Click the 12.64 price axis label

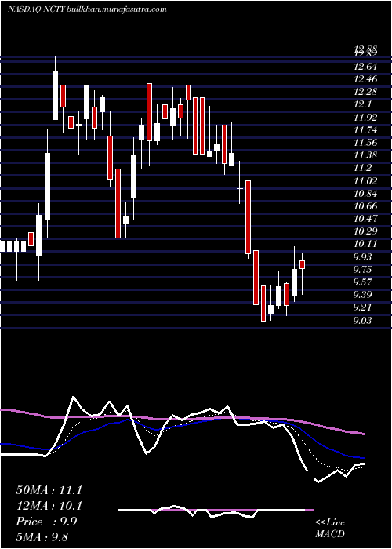click(365, 67)
